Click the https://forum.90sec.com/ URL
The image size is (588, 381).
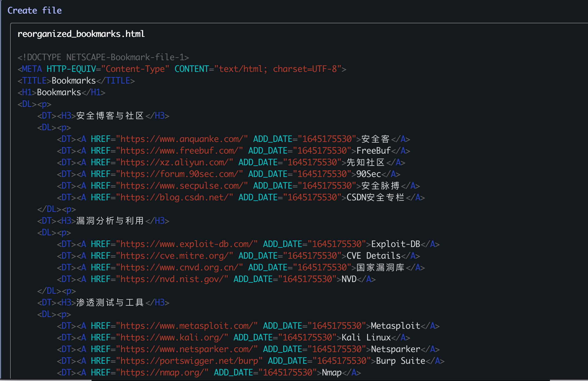179,174
